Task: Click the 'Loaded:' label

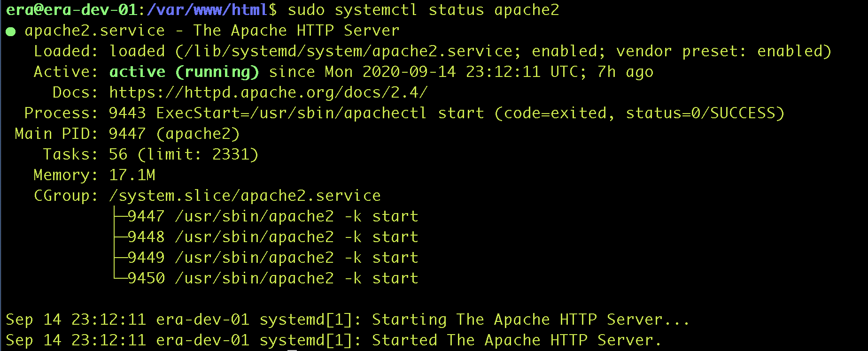Action: tap(66, 51)
